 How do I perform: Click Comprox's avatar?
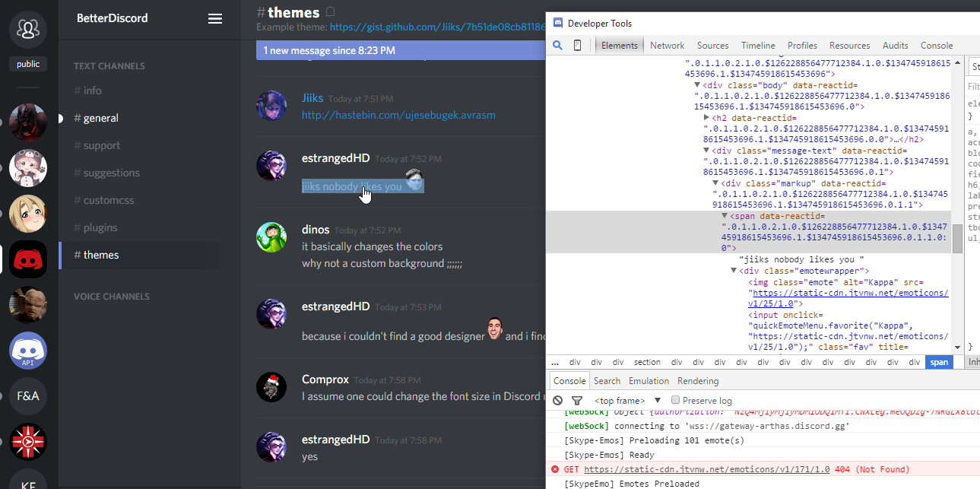click(271, 387)
